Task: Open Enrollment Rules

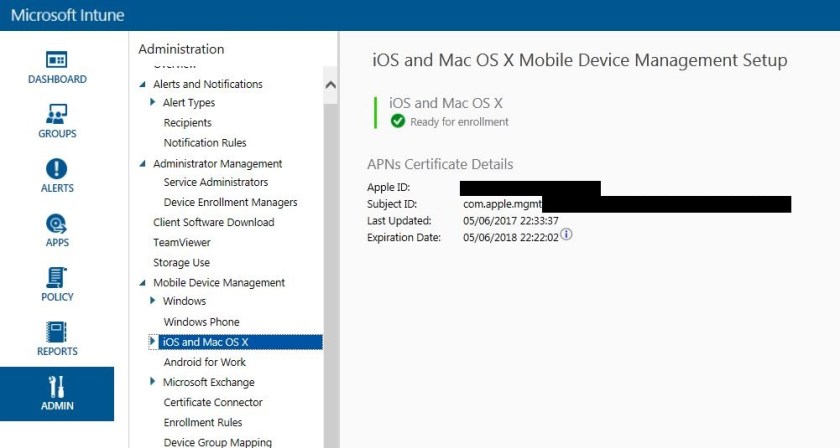Action: [202, 422]
